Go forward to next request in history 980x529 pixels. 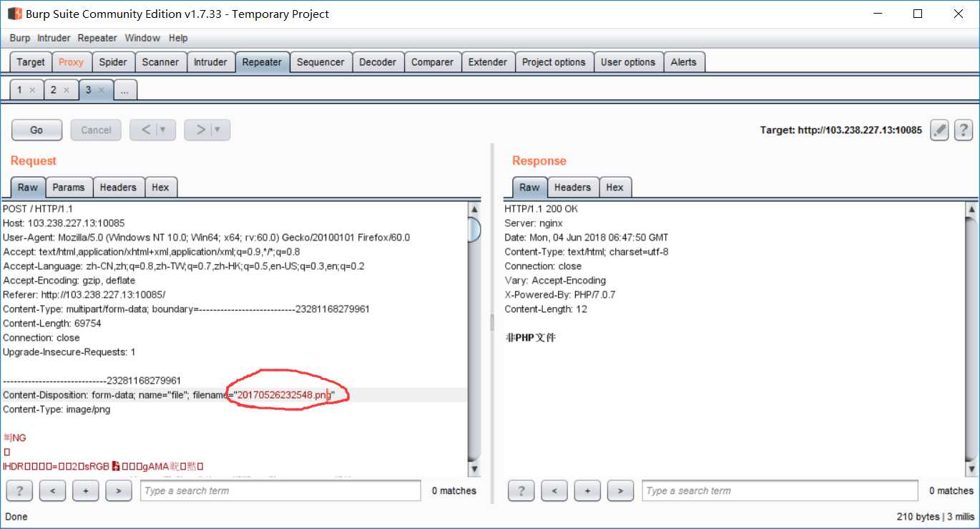click(x=201, y=130)
